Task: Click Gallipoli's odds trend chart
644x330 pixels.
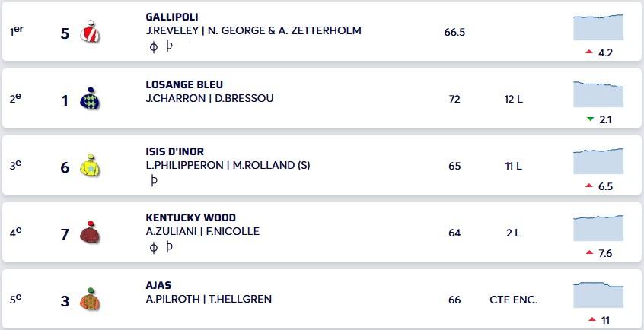Action: click(x=598, y=27)
